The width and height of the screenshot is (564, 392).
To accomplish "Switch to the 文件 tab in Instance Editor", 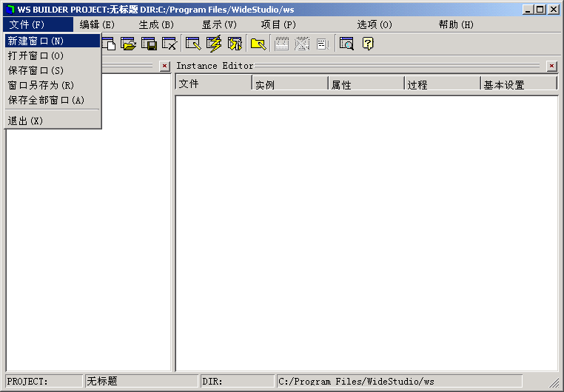I will click(213, 82).
